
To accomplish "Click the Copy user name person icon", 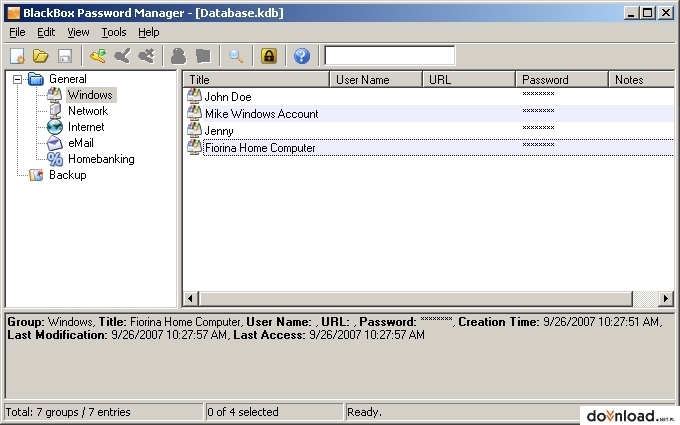I will [x=178, y=56].
